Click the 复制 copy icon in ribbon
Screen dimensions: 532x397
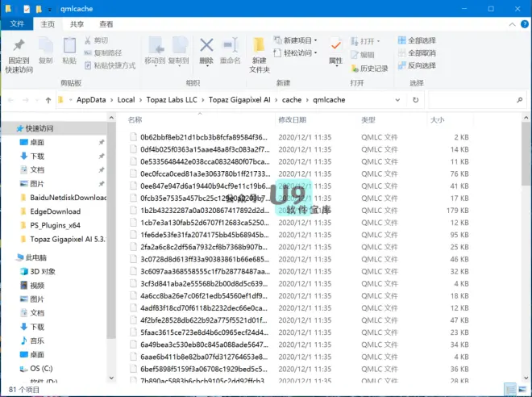(45, 50)
